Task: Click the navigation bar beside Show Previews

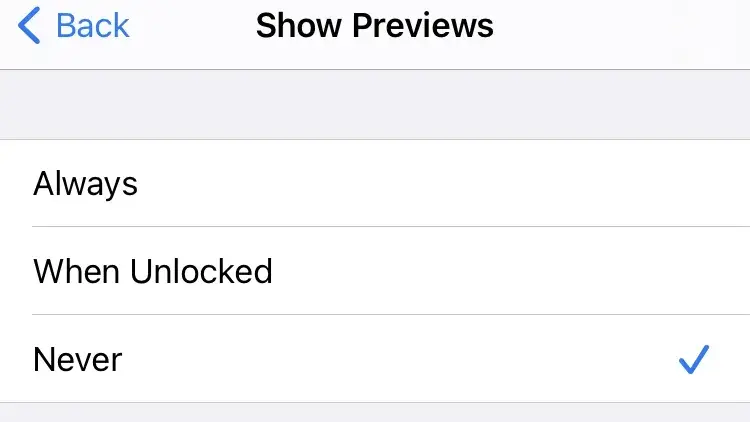Action: pos(622,25)
